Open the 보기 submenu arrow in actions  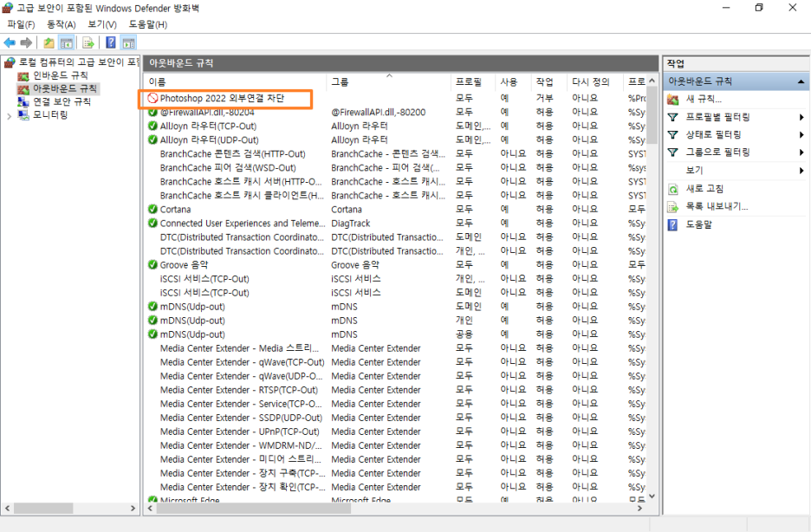(801, 171)
